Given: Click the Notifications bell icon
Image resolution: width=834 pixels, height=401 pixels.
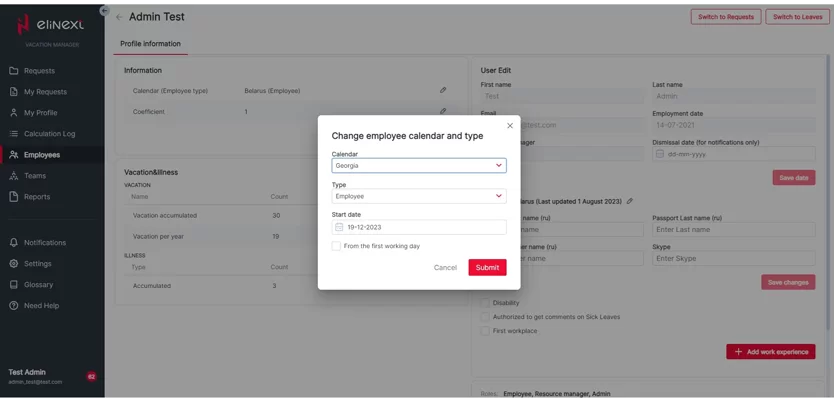Looking at the screenshot, I should click(14, 243).
